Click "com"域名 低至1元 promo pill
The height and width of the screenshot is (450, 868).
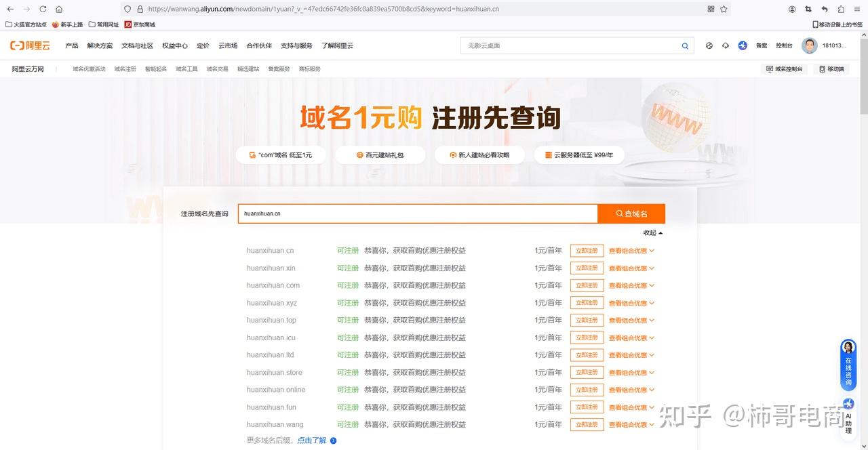281,155
